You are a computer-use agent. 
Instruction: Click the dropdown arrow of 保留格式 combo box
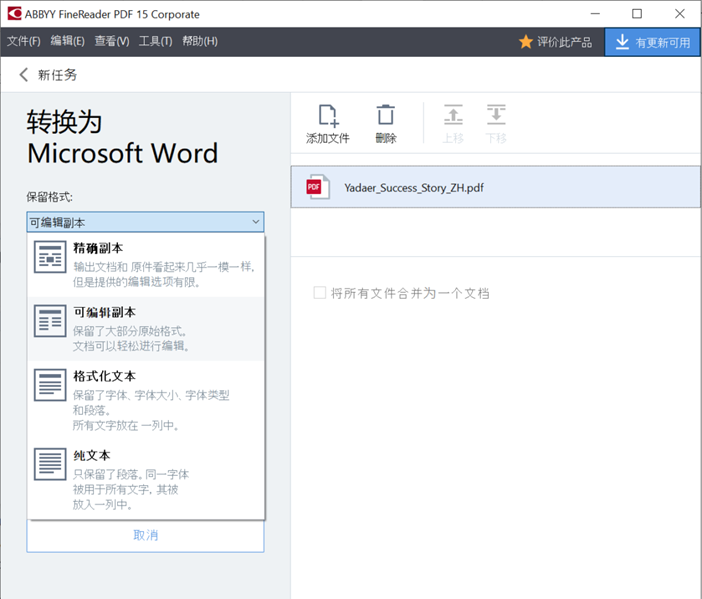(x=256, y=222)
